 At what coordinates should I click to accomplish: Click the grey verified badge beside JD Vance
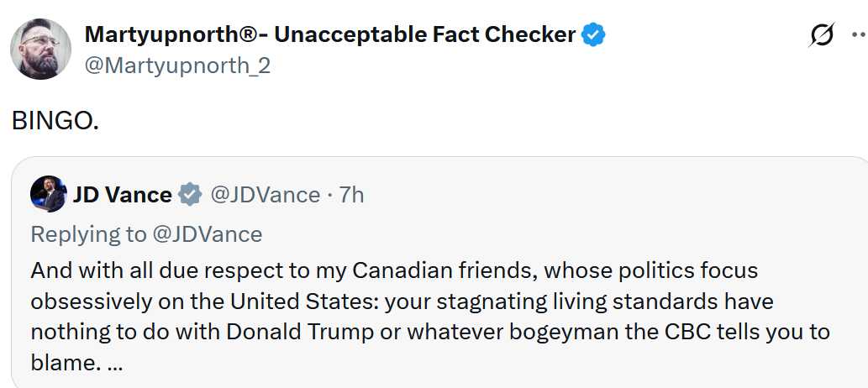192,195
